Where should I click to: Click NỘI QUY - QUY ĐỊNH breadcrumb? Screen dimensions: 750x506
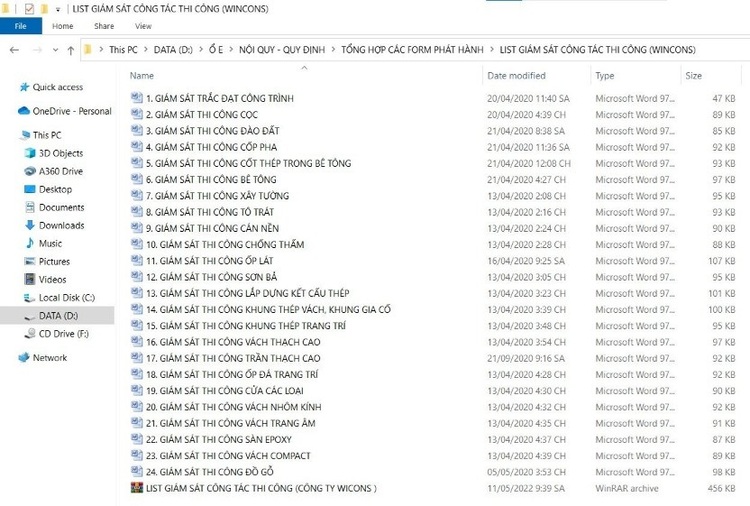tap(282, 50)
